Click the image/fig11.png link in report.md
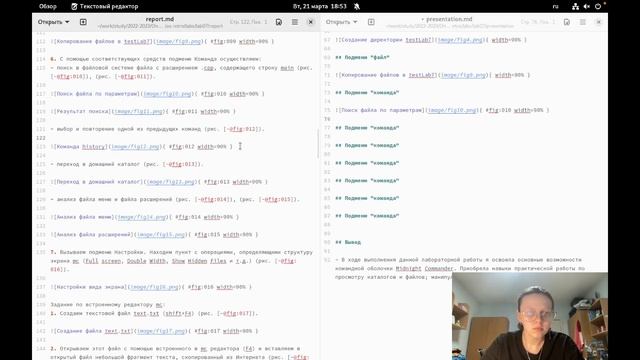Image resolution: width=640 pixels, height=360 pixels. [138, 111]
